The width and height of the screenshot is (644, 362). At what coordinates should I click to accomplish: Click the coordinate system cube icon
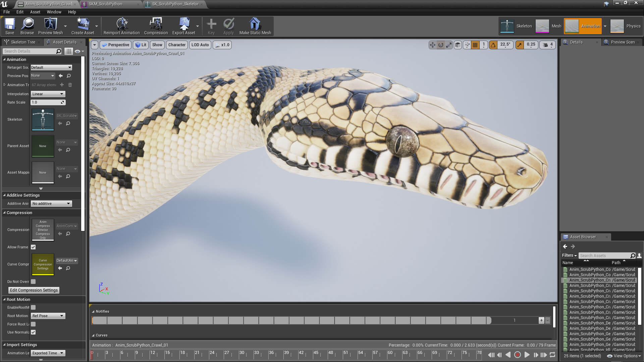(458, 45)
